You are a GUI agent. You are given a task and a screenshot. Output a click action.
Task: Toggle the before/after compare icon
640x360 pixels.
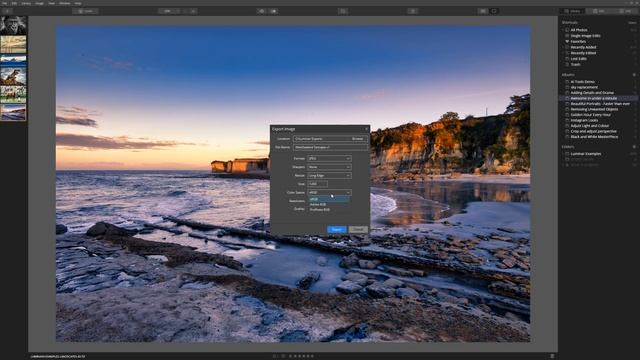[273, 11]
